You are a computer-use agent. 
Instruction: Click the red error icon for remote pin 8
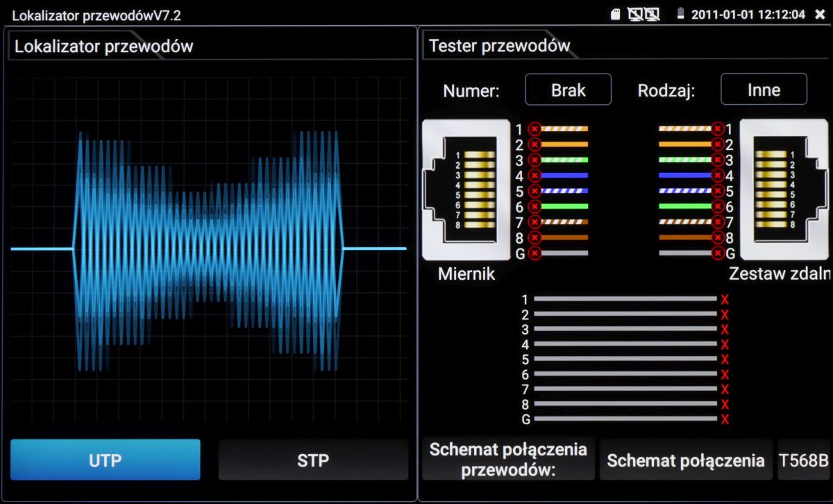[x=718, y=237]
